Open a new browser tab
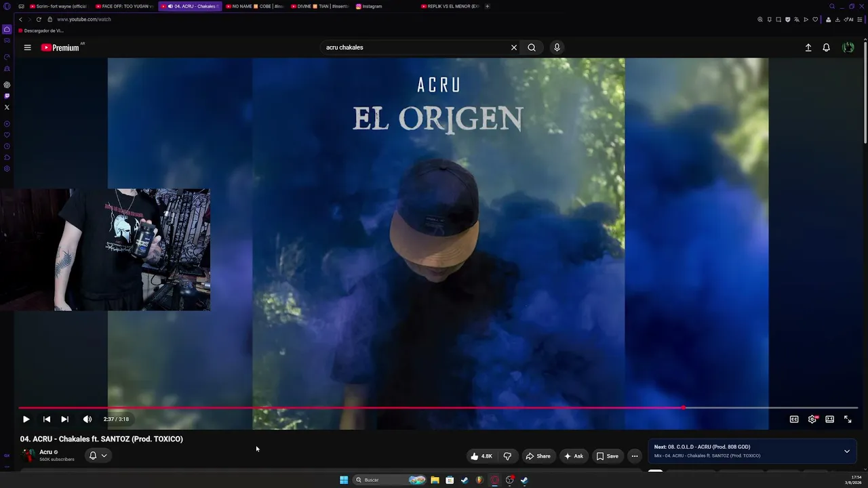The width and height of the screenshot is (868, 488). point(487,6)
